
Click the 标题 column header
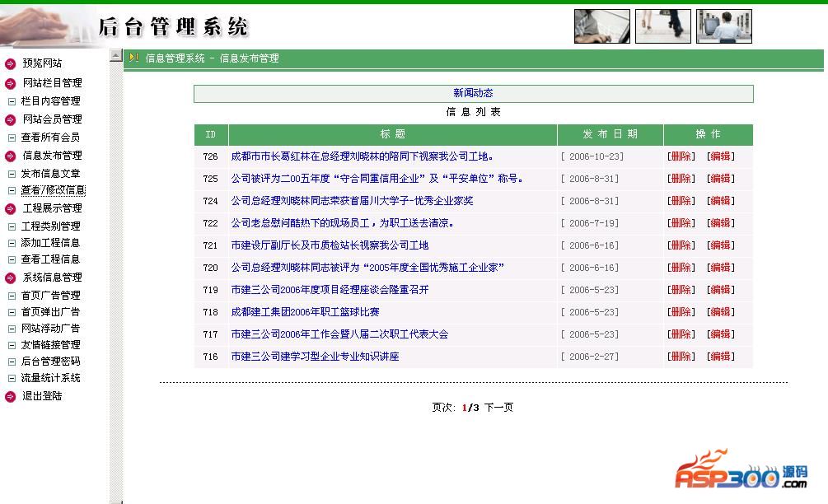(393, 134)
